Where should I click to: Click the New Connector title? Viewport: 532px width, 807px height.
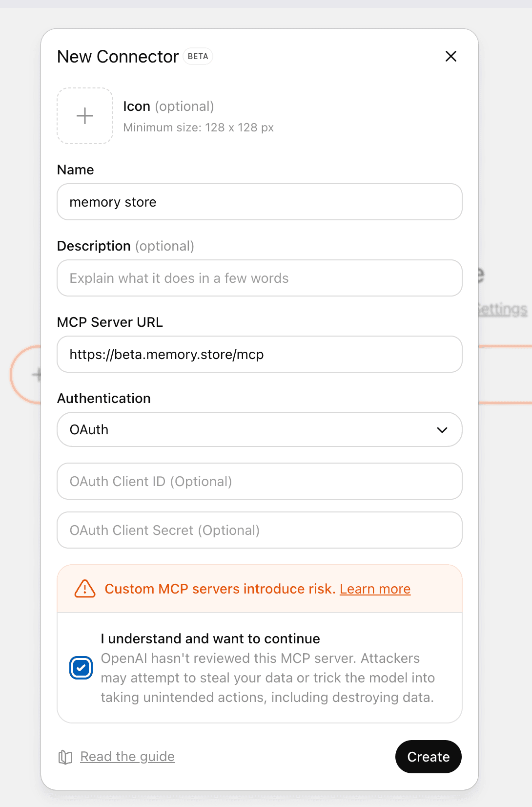coord(118,57)
